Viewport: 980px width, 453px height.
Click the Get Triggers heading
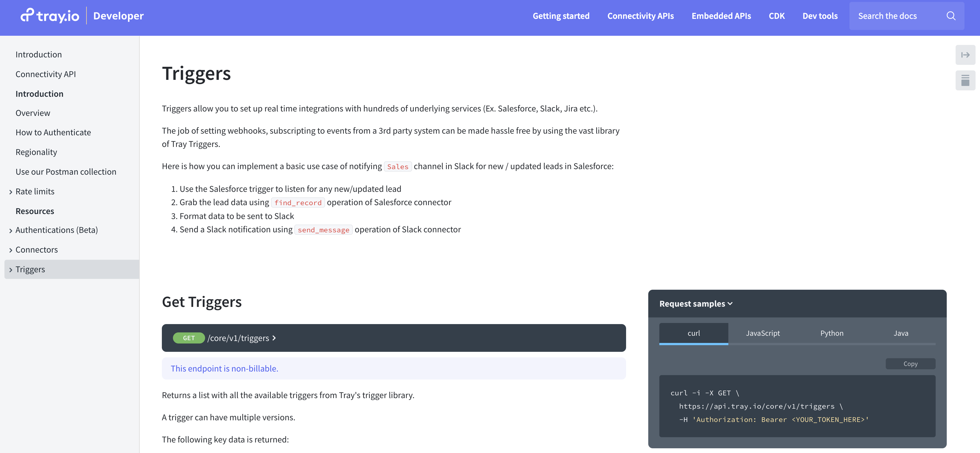click(x=202, y=302)
